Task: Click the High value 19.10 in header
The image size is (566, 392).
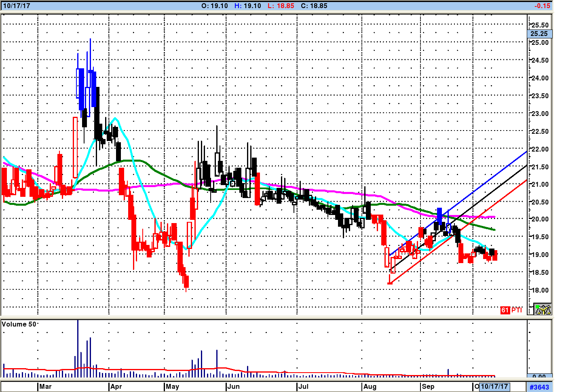Action: (x=248, y=6)
